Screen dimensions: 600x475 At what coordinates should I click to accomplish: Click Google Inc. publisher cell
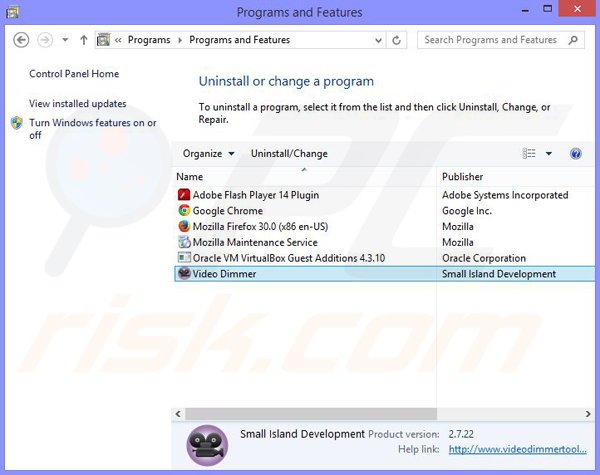pyautogui.click(x=467, y=211)
